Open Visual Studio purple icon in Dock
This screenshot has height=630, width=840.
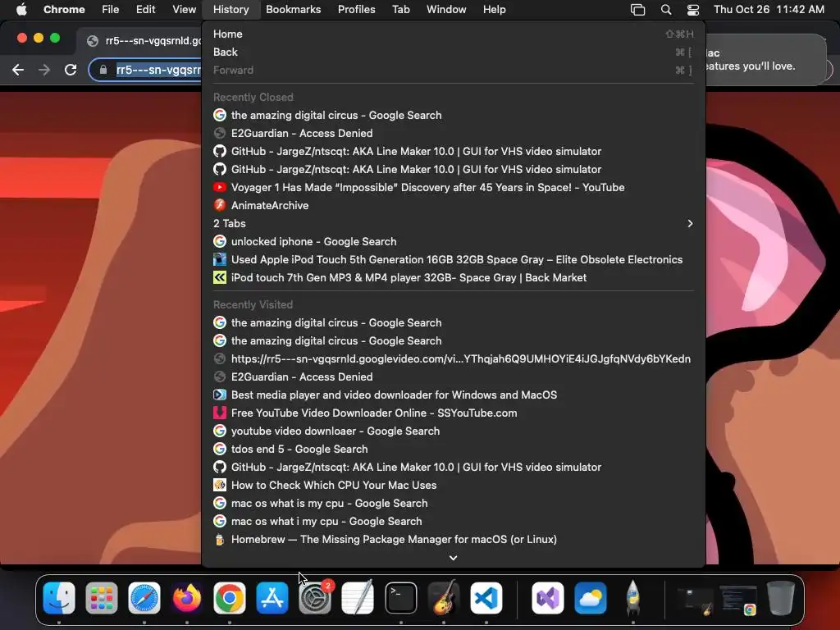point(547,598)
